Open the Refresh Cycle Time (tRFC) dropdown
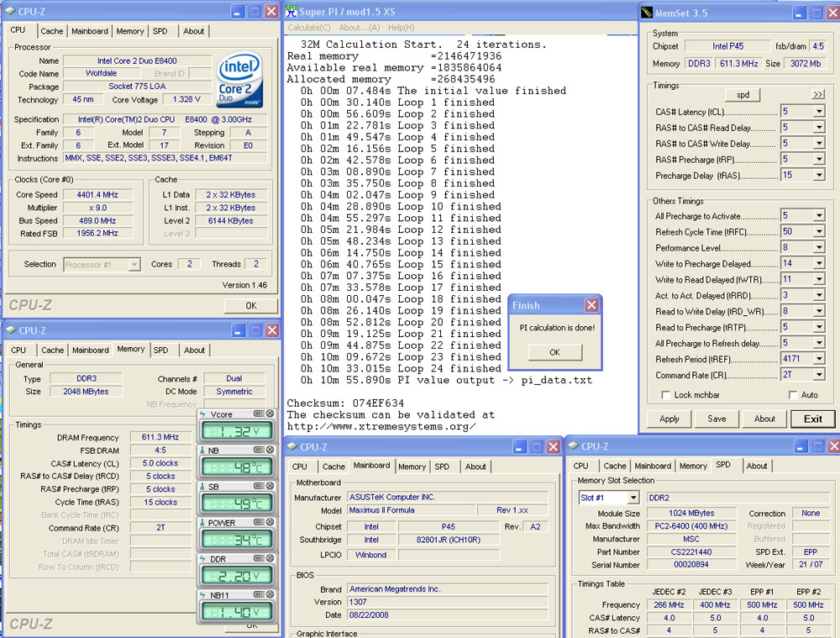 (x=818, y=232)
